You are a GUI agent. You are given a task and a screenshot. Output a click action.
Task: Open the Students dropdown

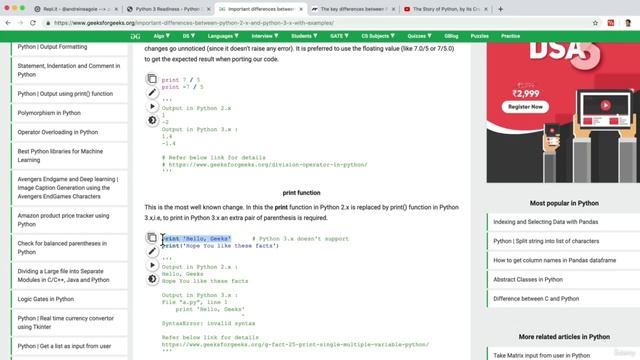(x=304, y=36)
